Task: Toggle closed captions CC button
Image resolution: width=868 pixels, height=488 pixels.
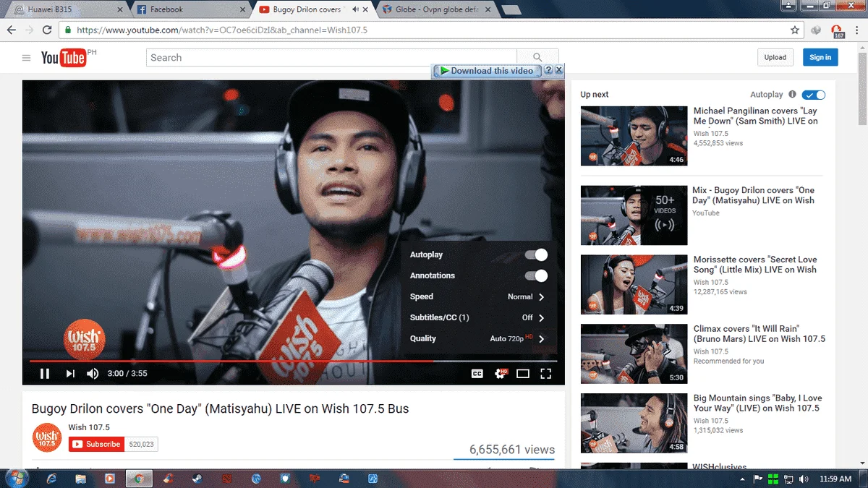Action: click(x=477, y=374)
